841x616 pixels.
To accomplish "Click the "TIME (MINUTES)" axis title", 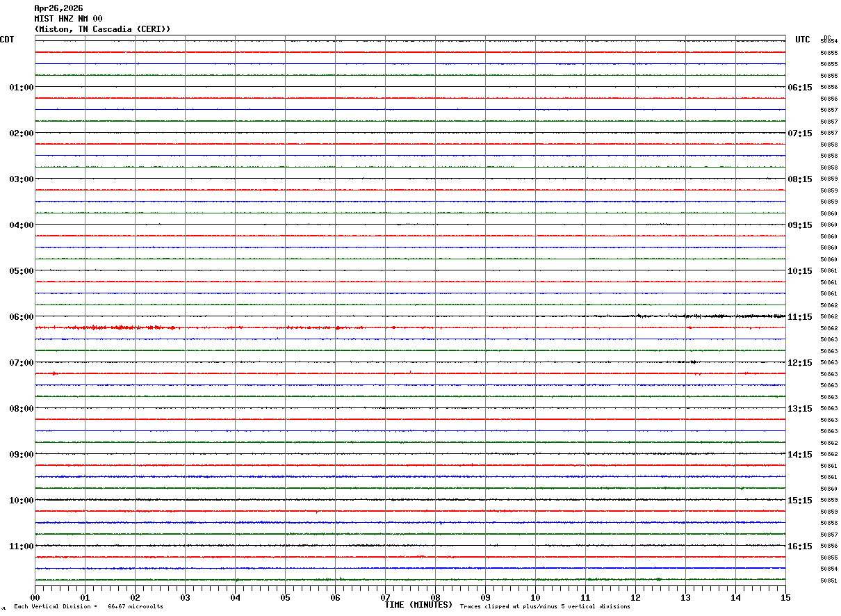I will (x=418, y=605).
